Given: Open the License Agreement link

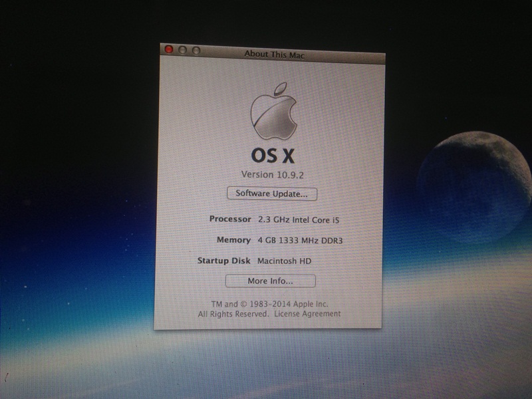Looking at the screenshot, I should pyautogui.click(x=307, y=313).
